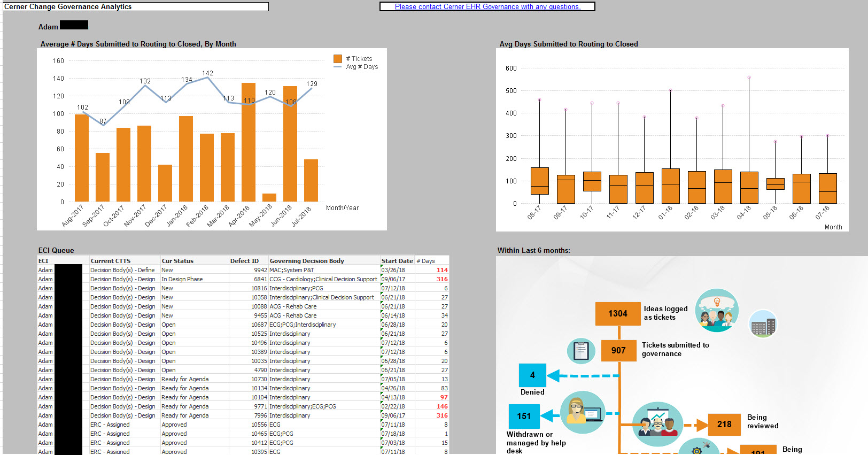Click the Apr-2018 ticket bar in chart
This screenshot has width=868, height=455.
coord(249,142)
